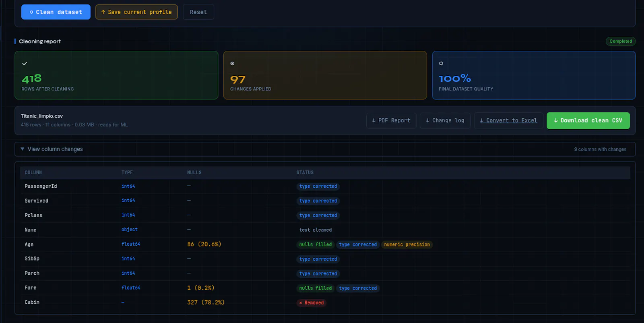644x323 pixels.
Task: Click the 86 (20.6%) nulls value
Action: [x=204, y=244]
